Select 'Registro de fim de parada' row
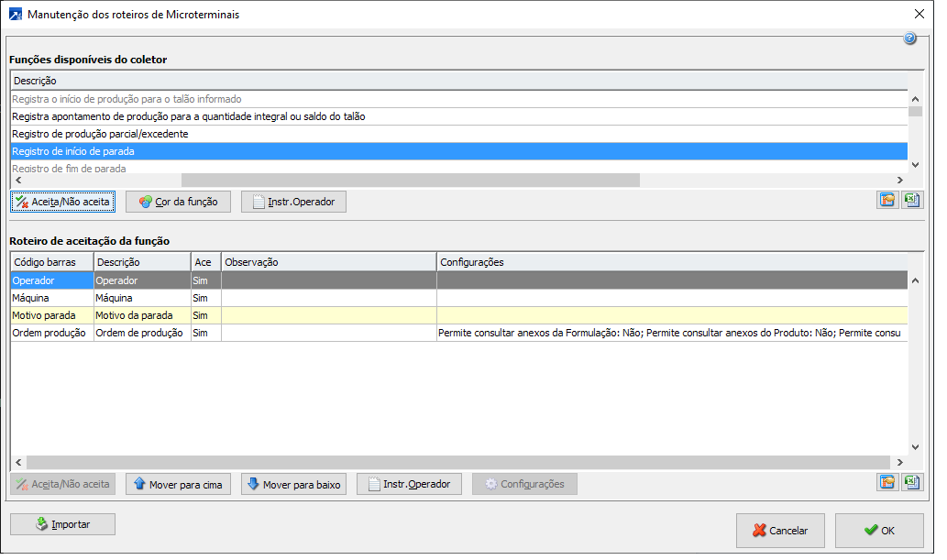947x560 pixels. coord(459,168)
